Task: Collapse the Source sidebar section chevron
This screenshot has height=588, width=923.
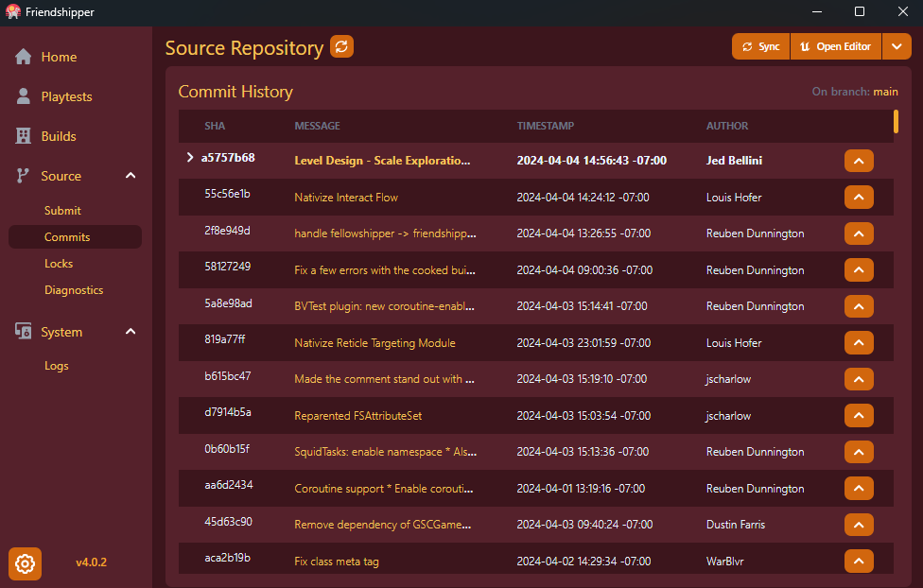Action: (x=131, y=176)
